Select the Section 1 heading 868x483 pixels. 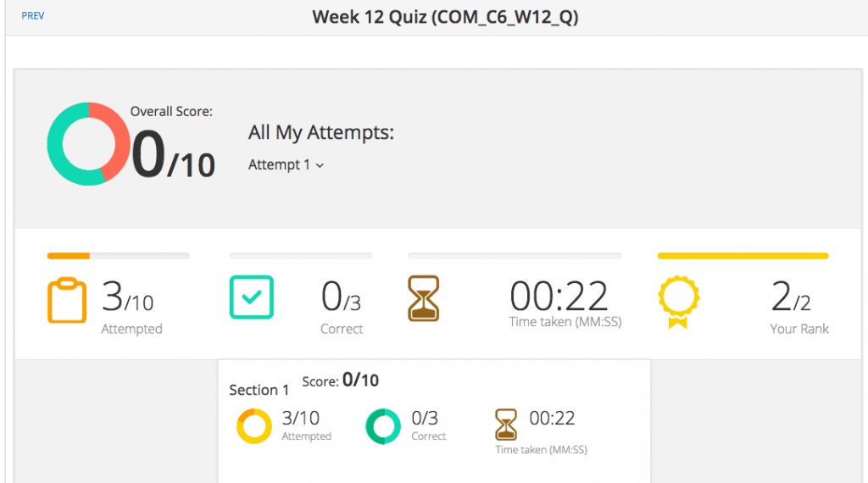tap(259, 390)
